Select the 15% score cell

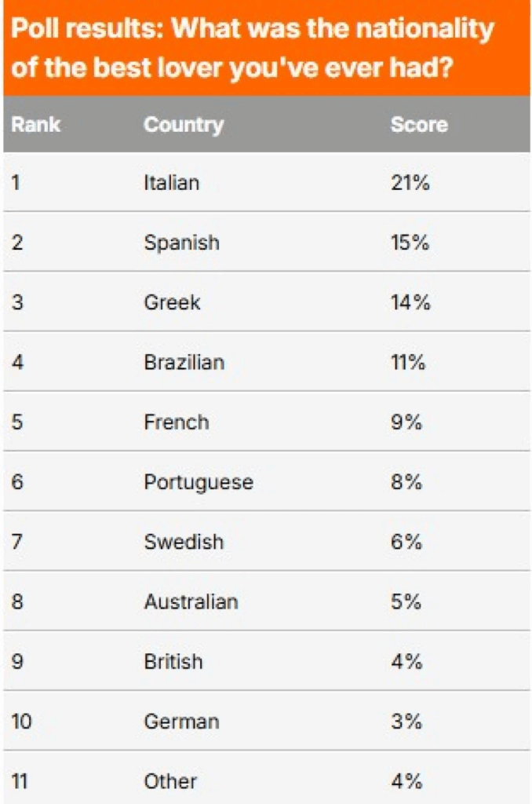410,243
